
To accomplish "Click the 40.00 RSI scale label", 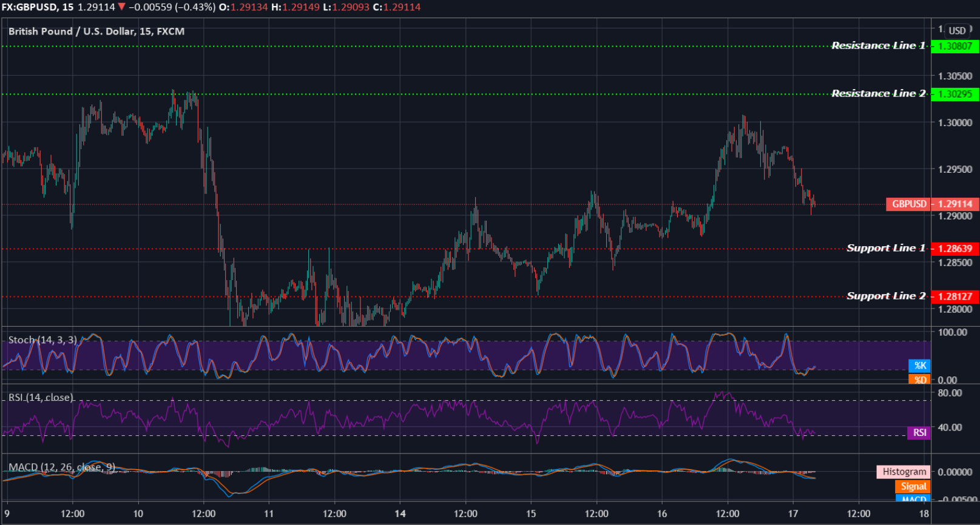I will point(950,427).
